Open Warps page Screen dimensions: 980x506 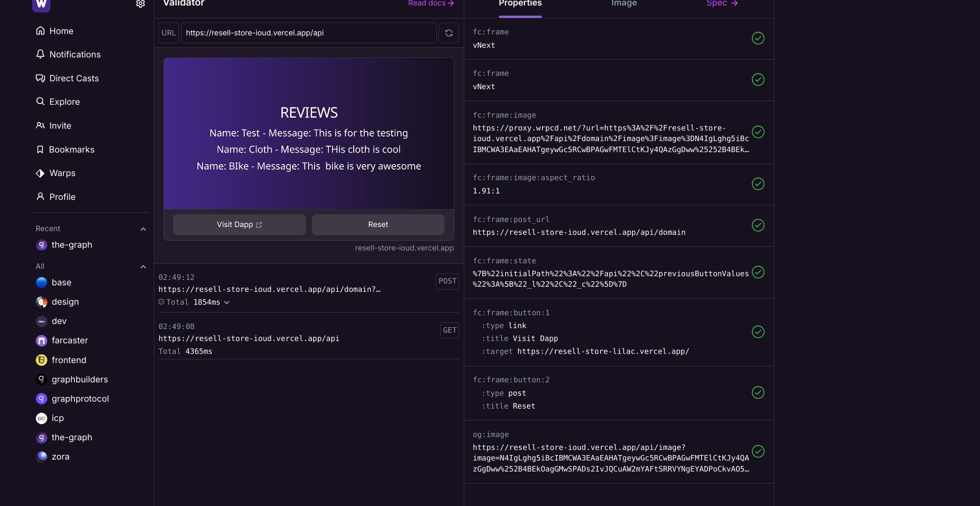pyautogui.click(x=56, y=173)
